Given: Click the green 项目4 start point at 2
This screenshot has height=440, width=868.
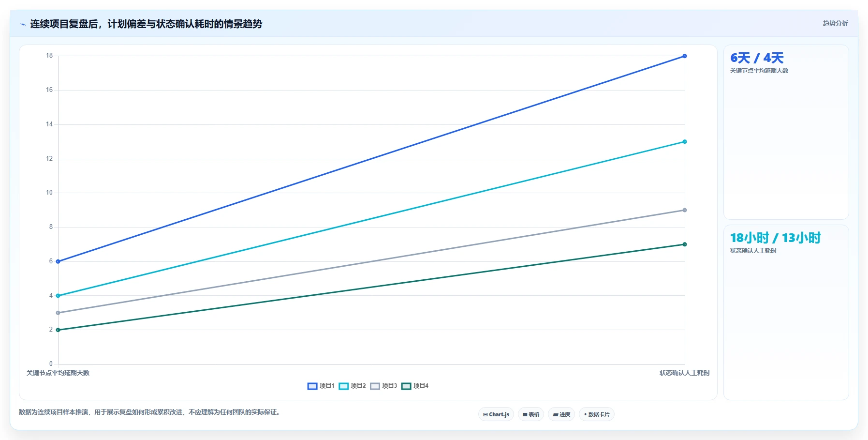Looking at the screenshot, I should [58, 330].
